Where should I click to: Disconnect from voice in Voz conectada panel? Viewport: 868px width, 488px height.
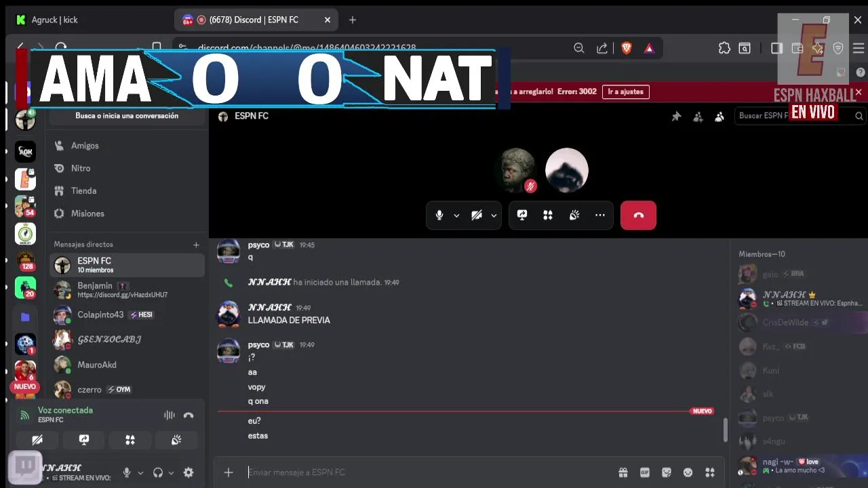(x=189, y=415)
